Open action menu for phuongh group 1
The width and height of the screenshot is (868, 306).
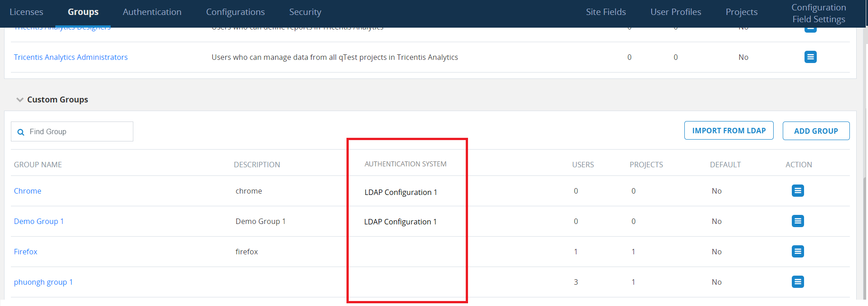click(x=798, y=282)
